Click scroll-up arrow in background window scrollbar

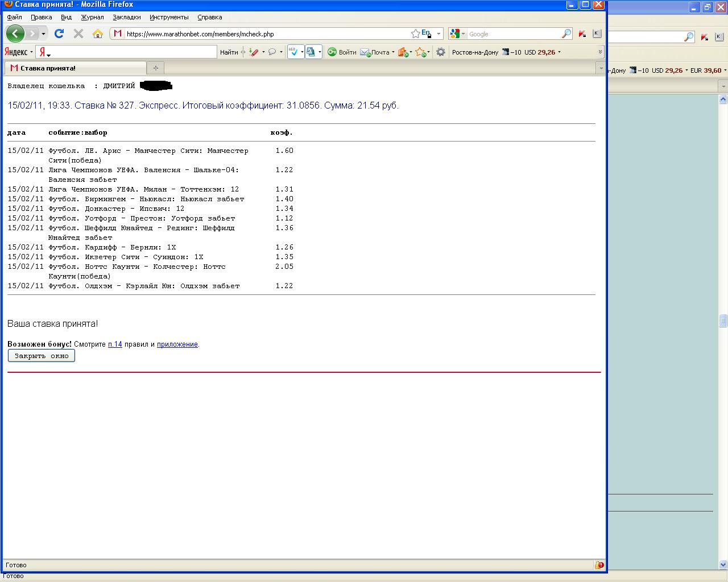pyautogui.click(x=723, y=99)
